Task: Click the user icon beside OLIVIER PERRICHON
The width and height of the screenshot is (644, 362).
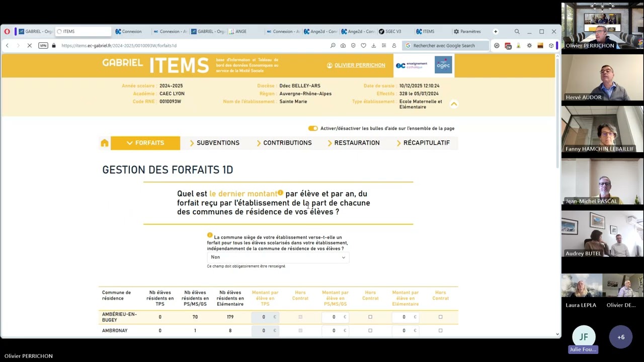Action: click(x=330, y=65)
